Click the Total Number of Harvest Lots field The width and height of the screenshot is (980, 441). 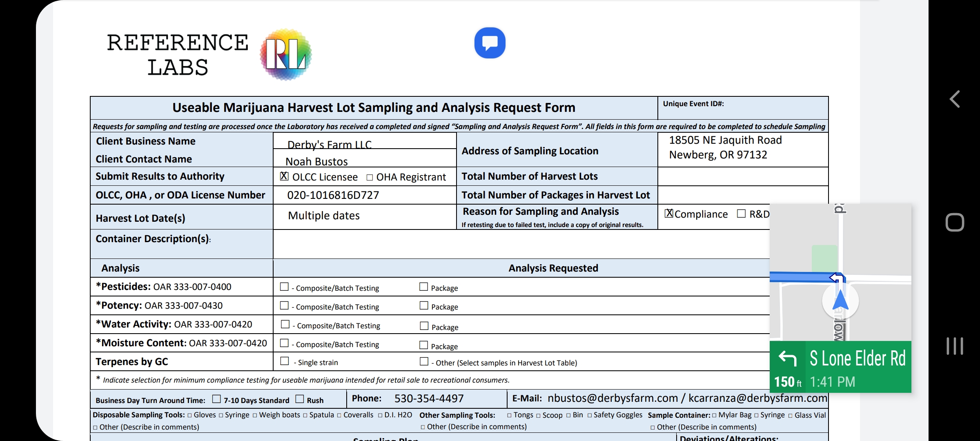coord(742,176)
